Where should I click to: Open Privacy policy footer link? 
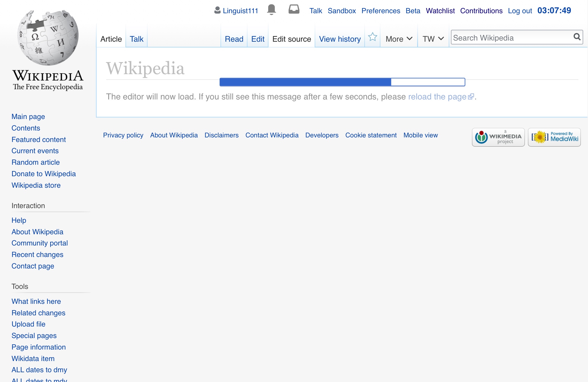pyautogui.click(x=123, y=135)
